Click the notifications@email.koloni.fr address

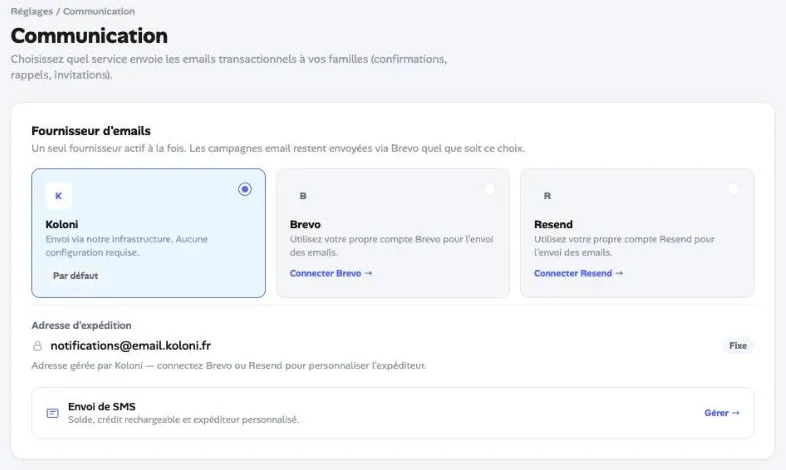point(130,346)
